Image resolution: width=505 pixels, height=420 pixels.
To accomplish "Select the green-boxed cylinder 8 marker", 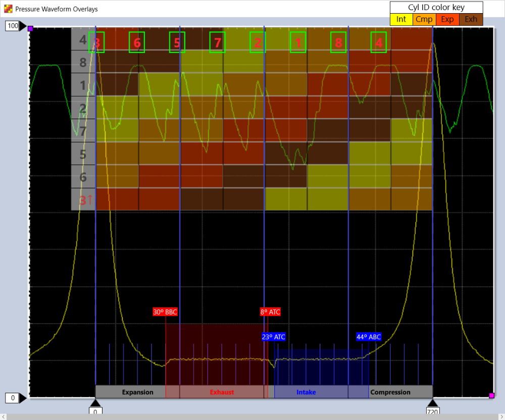I will (338, 42).
